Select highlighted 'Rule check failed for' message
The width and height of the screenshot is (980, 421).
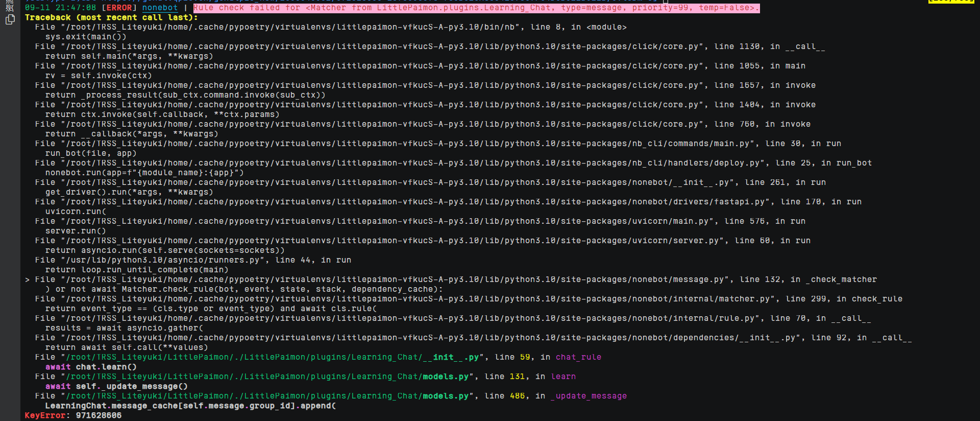(476, 8)
